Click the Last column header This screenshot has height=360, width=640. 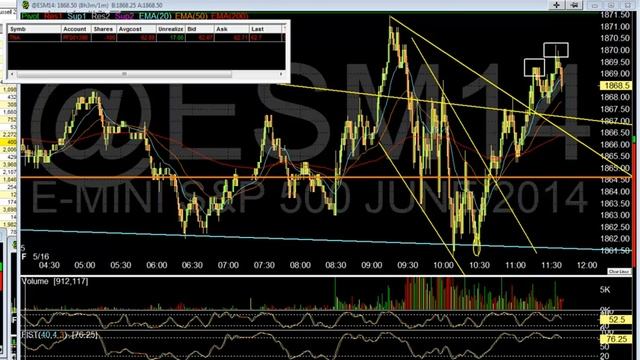[266, 29]
